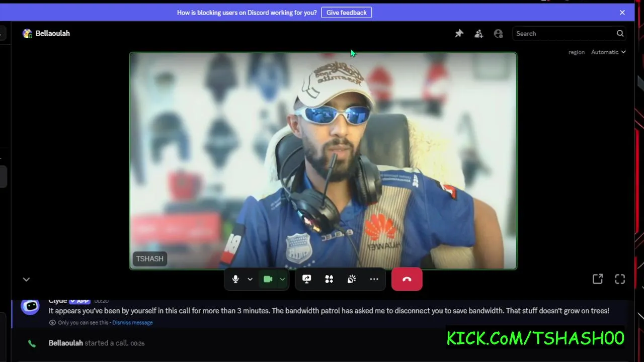
Task: Share your screen
Action: (306, 279)
